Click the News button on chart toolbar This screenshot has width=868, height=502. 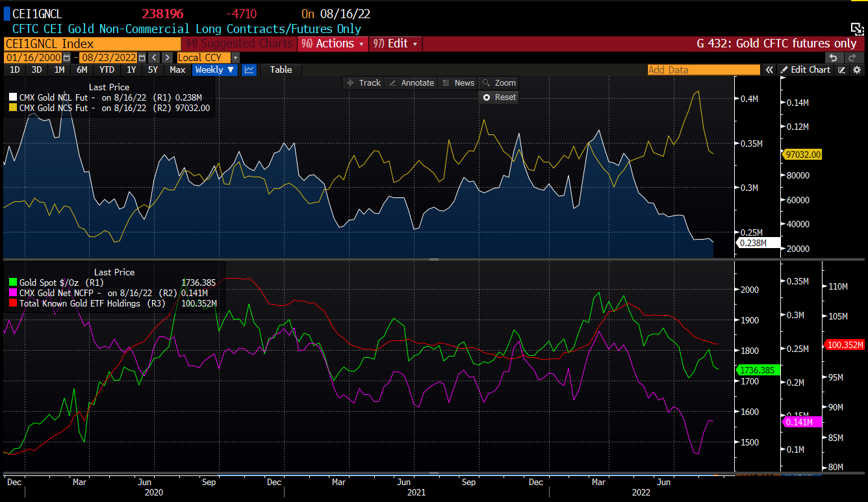click(x=458, y=82)
